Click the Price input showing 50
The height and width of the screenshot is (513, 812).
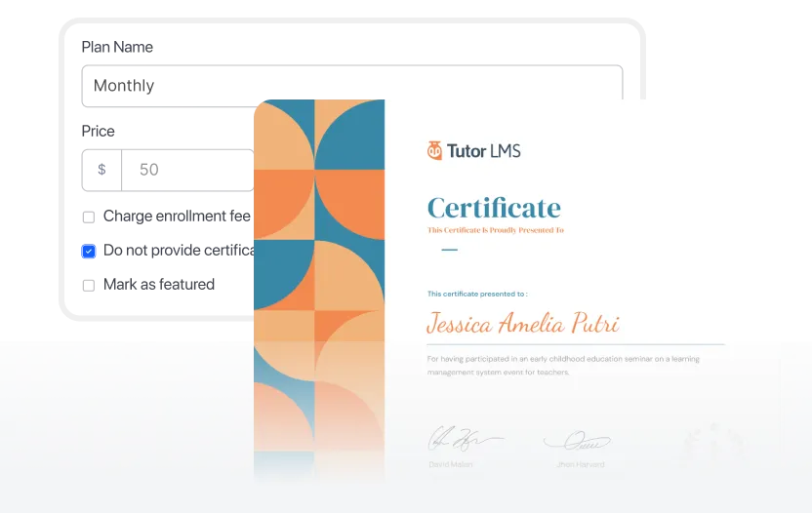click(x=188, y=171)
